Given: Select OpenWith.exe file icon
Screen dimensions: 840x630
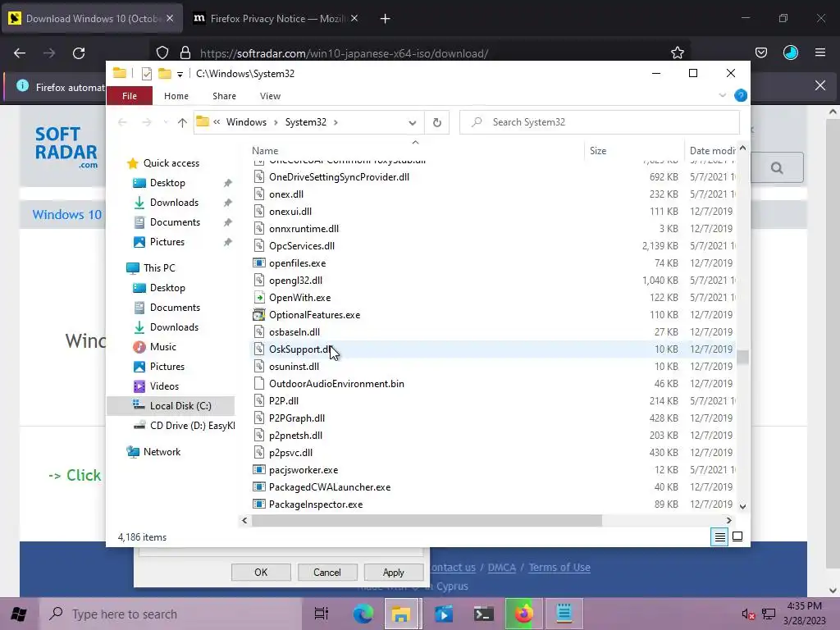Looking at the screenshot, I should [259, 297].
